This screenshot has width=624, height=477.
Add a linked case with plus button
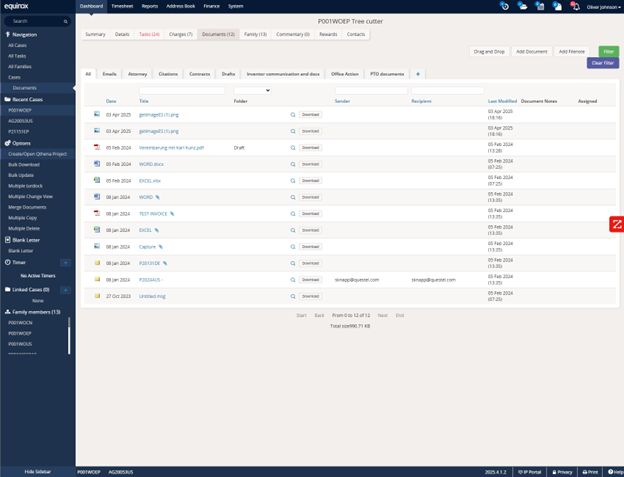65,289
